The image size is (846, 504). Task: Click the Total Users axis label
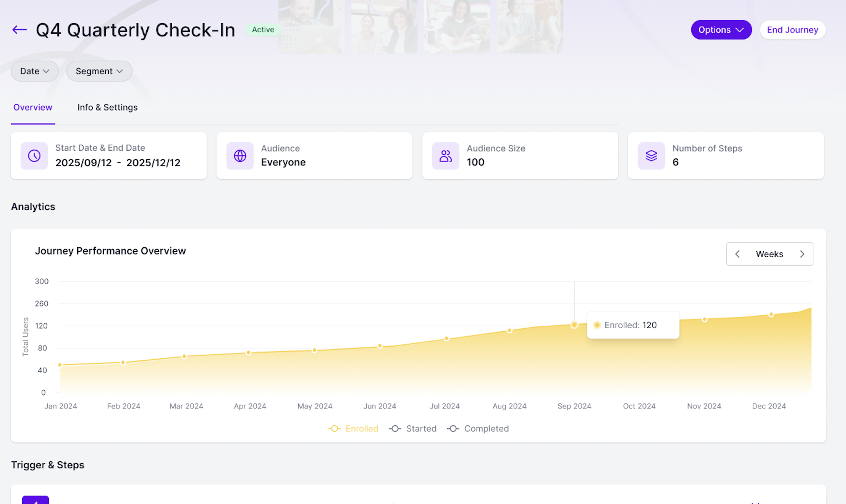tap(25, 337)
